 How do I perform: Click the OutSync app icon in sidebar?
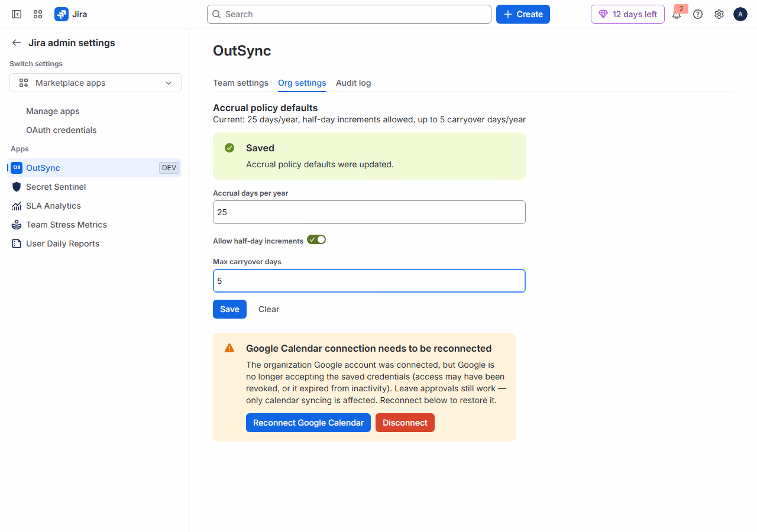17,168
